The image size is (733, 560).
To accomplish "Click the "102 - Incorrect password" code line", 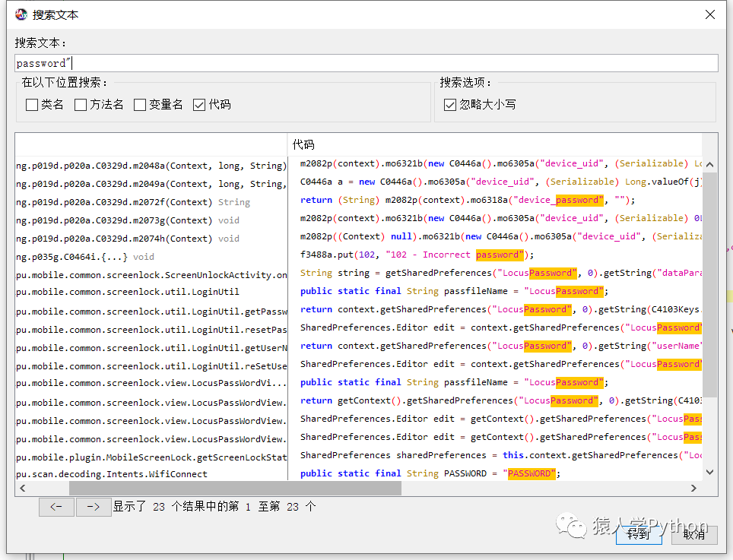I will tap(417, 255).
